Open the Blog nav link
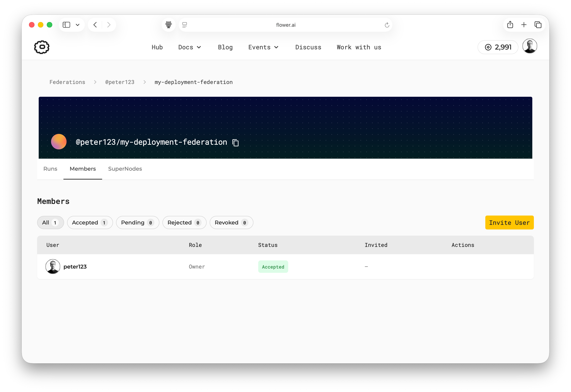The width and height of the screenshot is (571, 392). [x=225, y=47]
